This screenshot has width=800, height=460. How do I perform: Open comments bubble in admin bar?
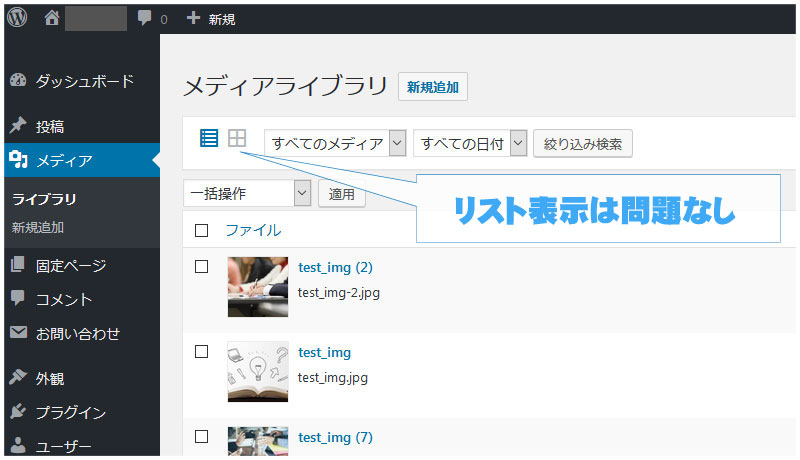coord(144,18)
